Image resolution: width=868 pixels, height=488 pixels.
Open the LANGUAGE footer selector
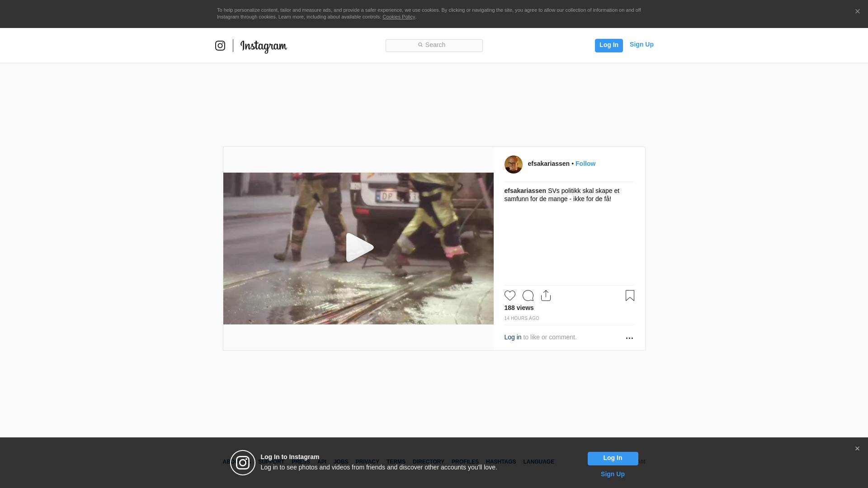point(538,462)
